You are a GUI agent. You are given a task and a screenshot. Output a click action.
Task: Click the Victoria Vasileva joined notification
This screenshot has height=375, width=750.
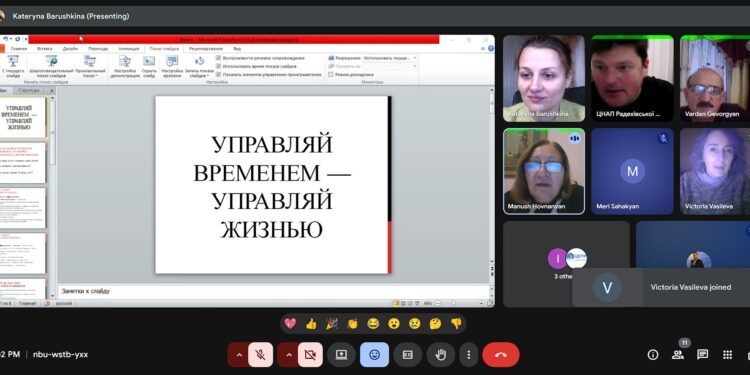(661, 287)
